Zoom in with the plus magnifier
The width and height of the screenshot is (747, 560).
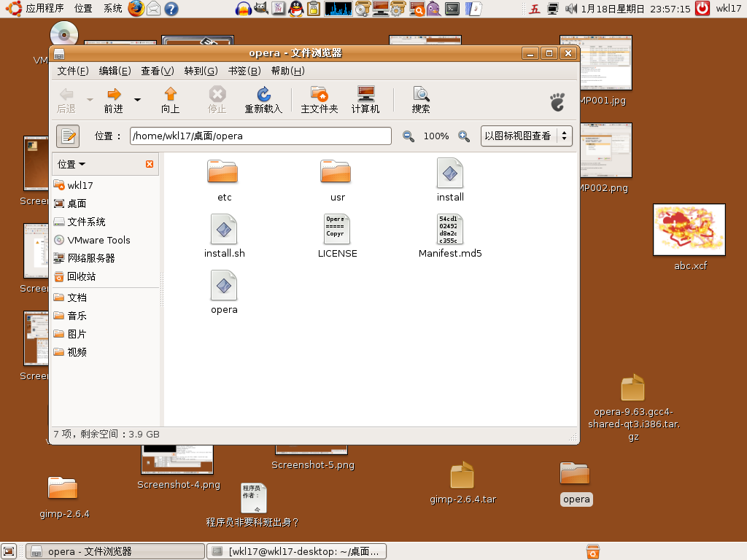[463, 136]
